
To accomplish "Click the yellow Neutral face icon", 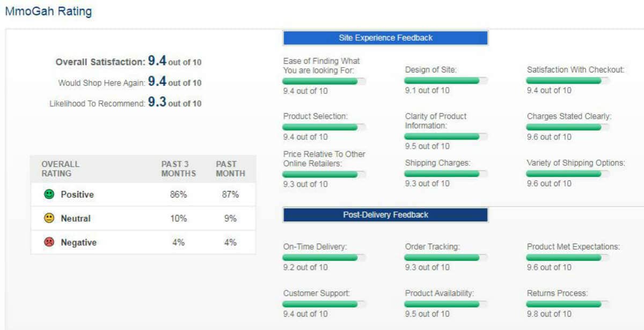I will click(x=49, y=218).
